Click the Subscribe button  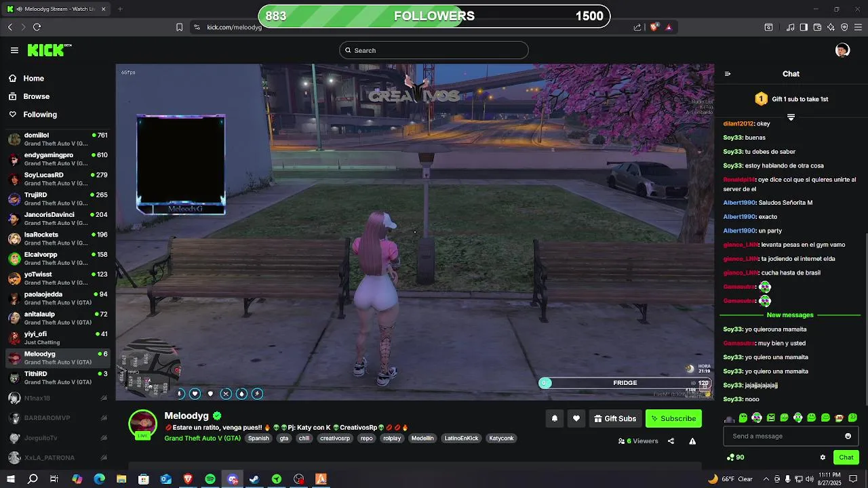[x=673, y=419]
